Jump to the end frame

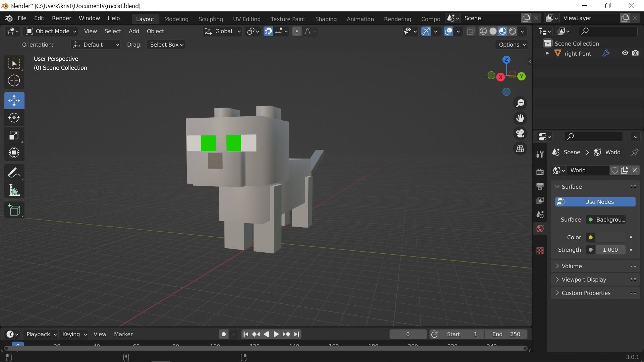296,334
